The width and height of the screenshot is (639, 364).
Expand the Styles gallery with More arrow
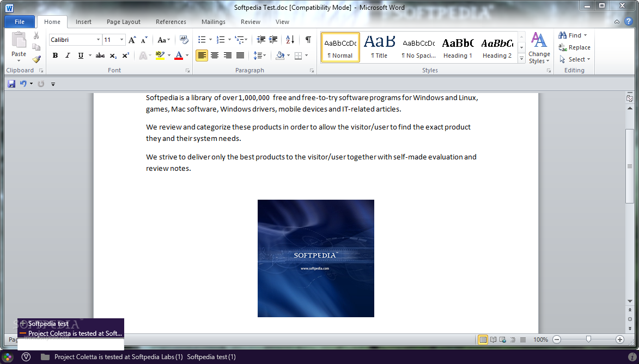pos(522,59)
